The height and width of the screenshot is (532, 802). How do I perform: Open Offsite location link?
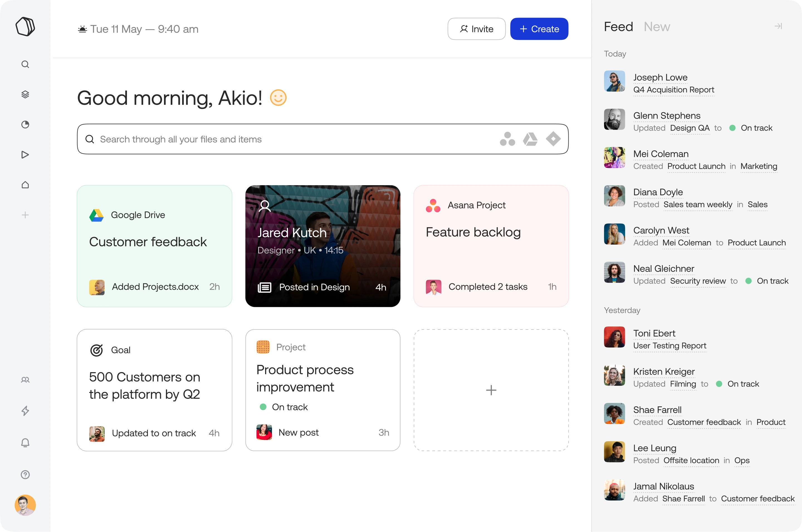point(691,461)
